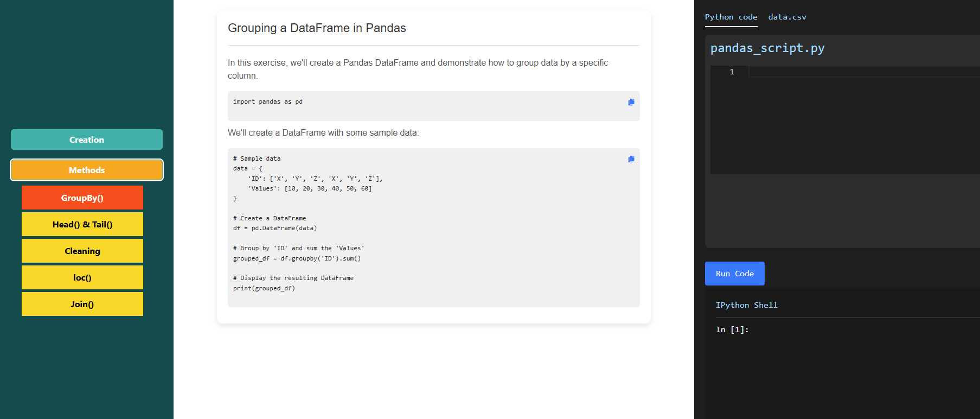Click the print(grouped_df) code line
980x419 pixels.
point(264,288)
